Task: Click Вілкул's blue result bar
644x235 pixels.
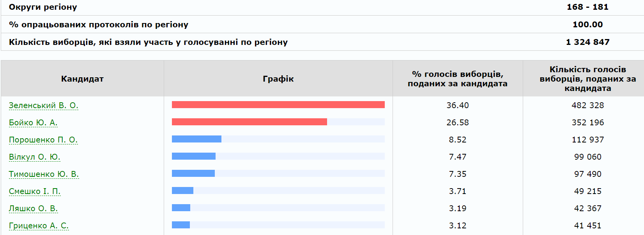Action: [x=193, y=156]
